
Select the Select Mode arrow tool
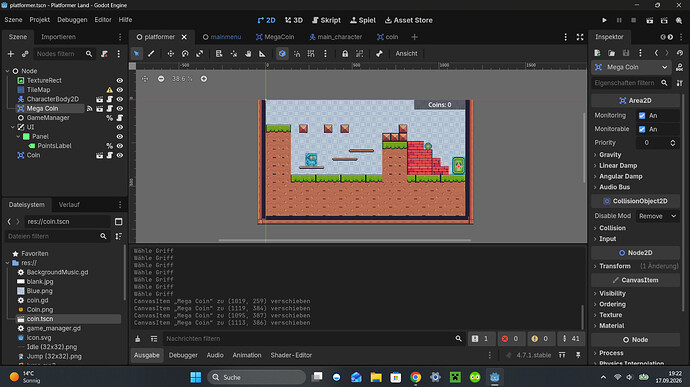(x=136, y=54)
